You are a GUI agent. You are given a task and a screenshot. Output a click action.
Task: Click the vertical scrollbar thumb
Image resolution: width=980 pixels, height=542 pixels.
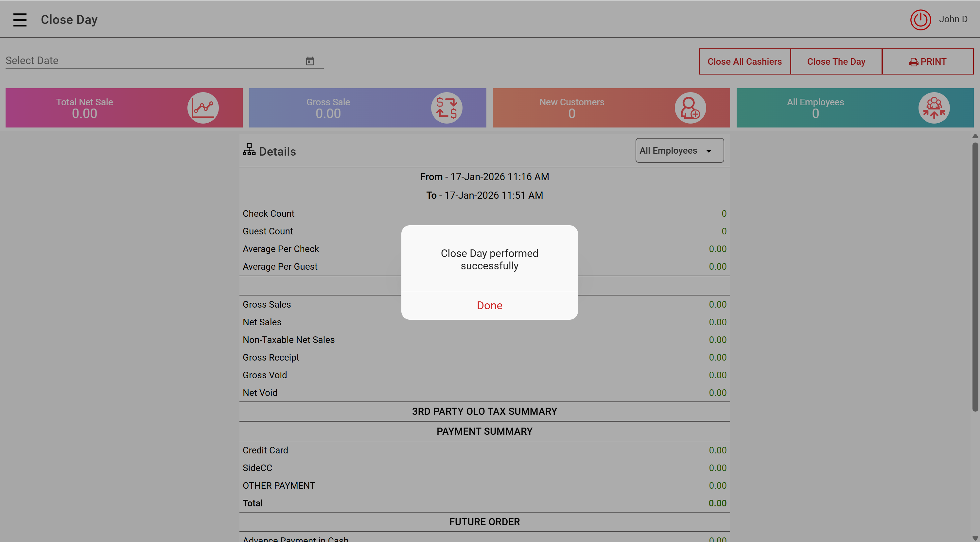click(975, 278)
